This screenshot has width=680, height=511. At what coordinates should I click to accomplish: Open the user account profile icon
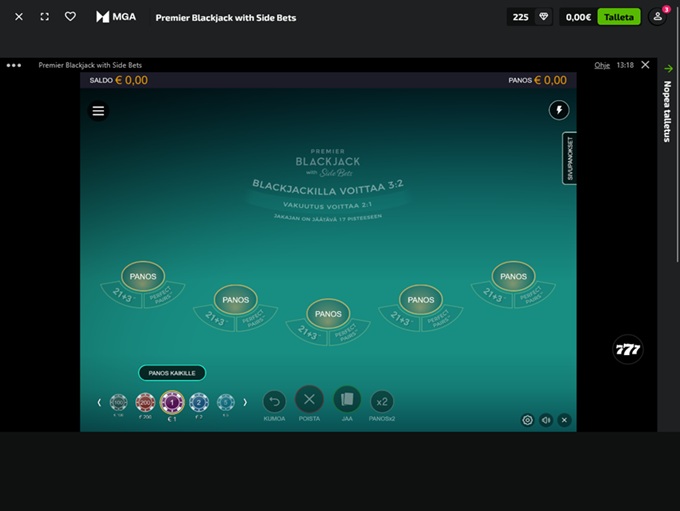(x=657, y=17)
